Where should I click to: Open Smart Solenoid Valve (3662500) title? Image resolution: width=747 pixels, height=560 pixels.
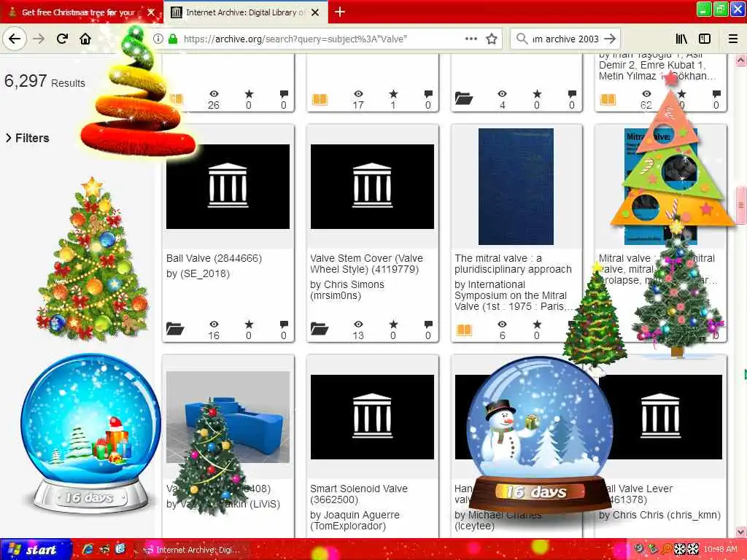point(359,494)
